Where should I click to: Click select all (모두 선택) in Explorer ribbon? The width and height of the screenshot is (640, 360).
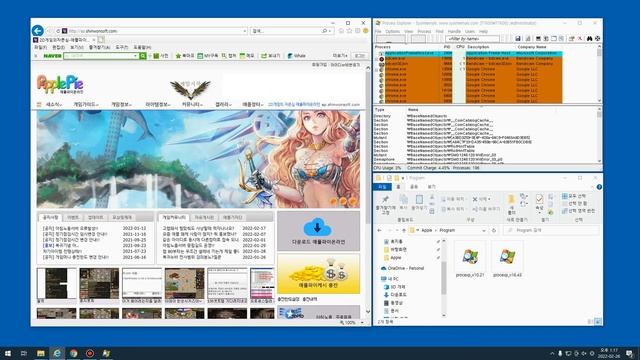point(575,196)
